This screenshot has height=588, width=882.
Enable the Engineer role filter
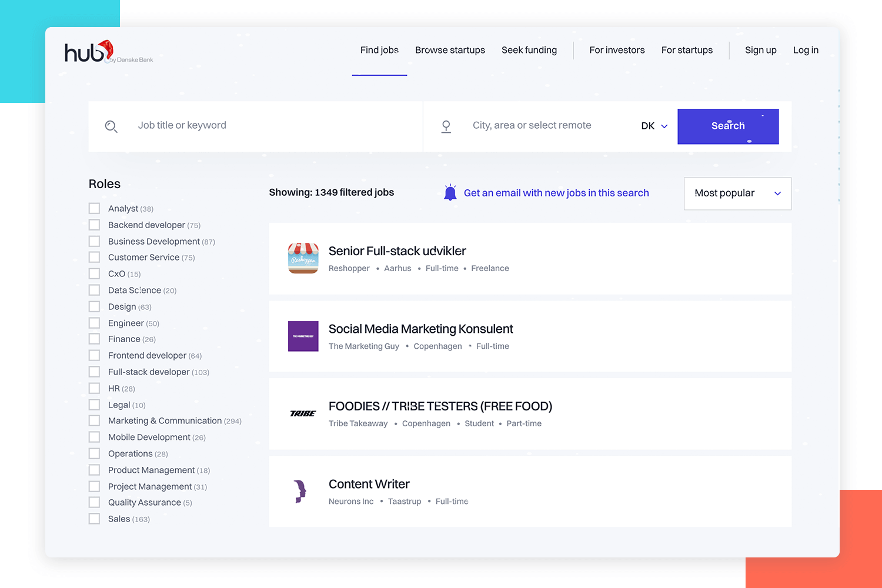click(x=94, y=323)
